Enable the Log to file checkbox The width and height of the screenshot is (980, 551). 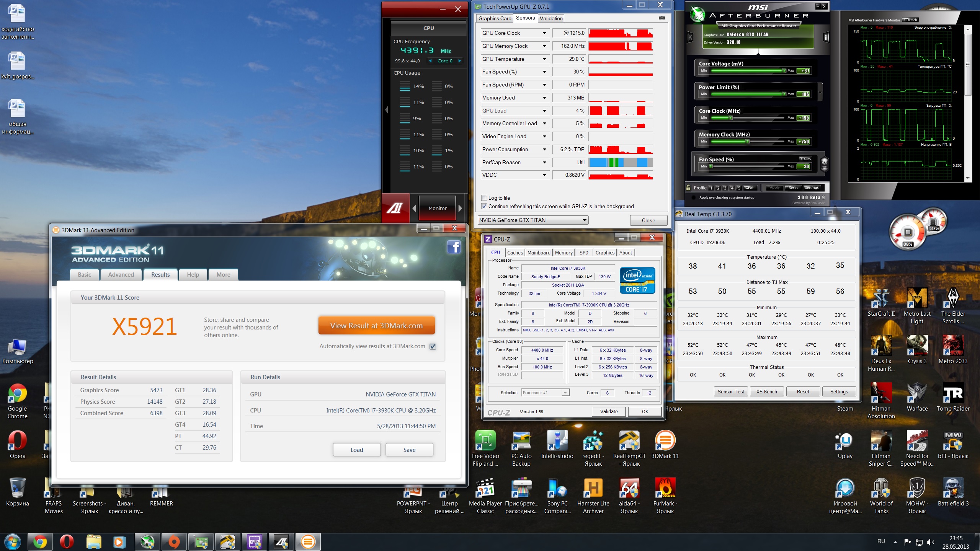pos(484,198)
